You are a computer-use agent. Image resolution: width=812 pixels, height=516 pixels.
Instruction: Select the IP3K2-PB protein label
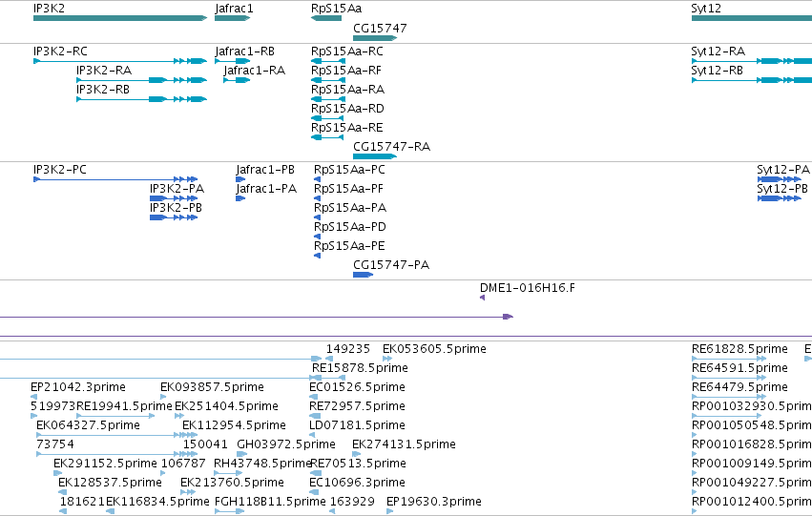(176, 208)
